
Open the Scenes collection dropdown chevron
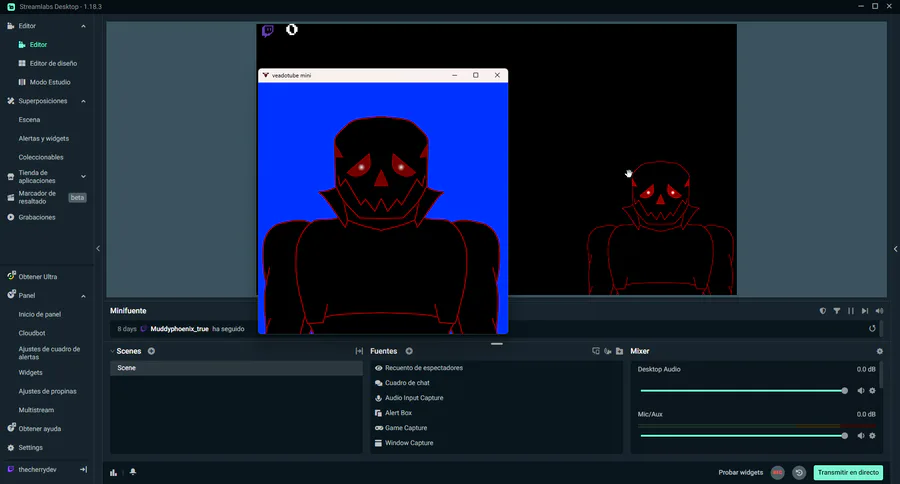point(112,351)
